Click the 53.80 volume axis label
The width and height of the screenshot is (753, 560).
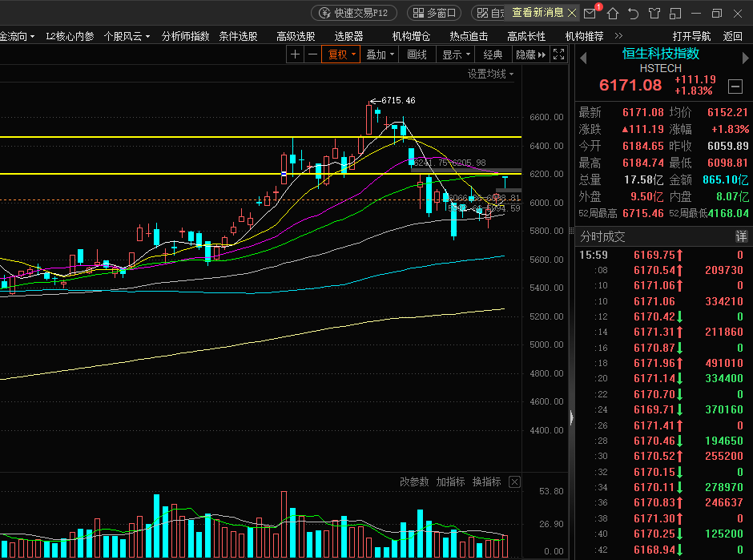tap(551, 491)
